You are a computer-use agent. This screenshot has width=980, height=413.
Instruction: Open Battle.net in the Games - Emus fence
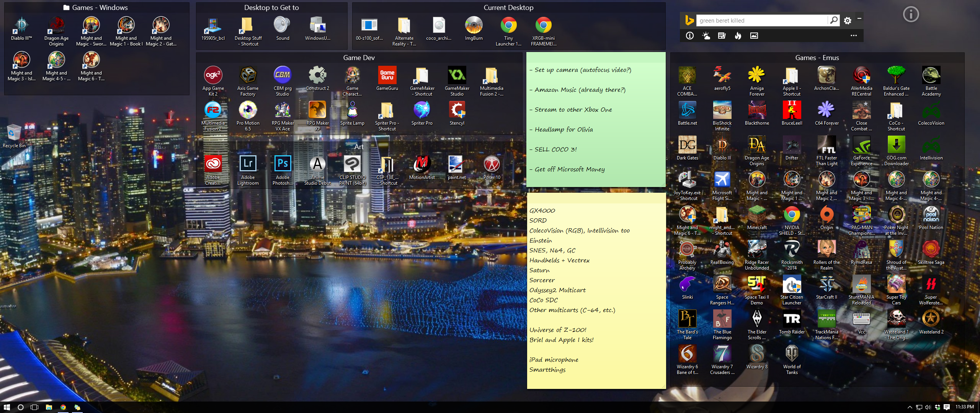[x=687, y=110]
